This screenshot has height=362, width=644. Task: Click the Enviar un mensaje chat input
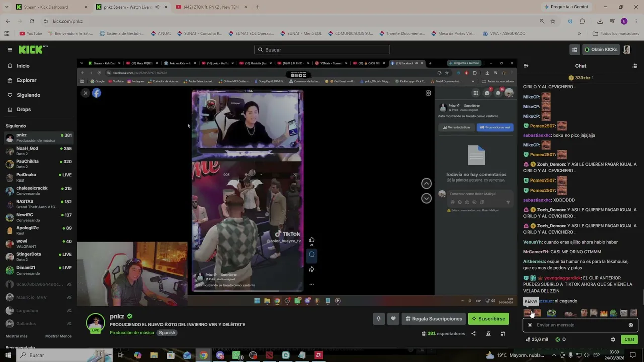pyautogui.click(x=581, y=325)
